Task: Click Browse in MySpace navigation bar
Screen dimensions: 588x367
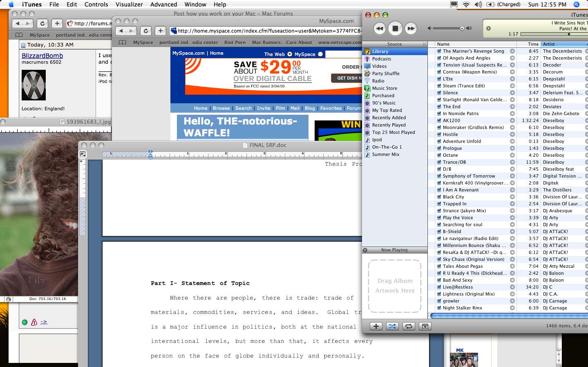Action: (x=221, y=108)
